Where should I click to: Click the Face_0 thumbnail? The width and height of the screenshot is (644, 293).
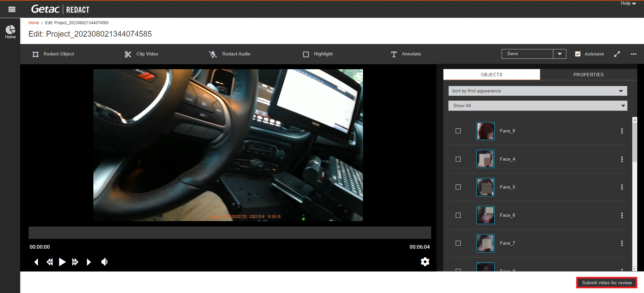coord(486,131)
